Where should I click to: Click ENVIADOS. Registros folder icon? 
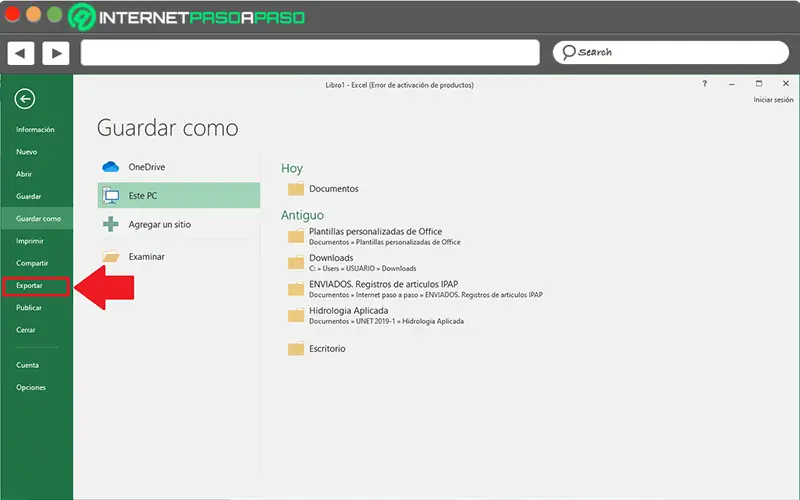point(295,289)
